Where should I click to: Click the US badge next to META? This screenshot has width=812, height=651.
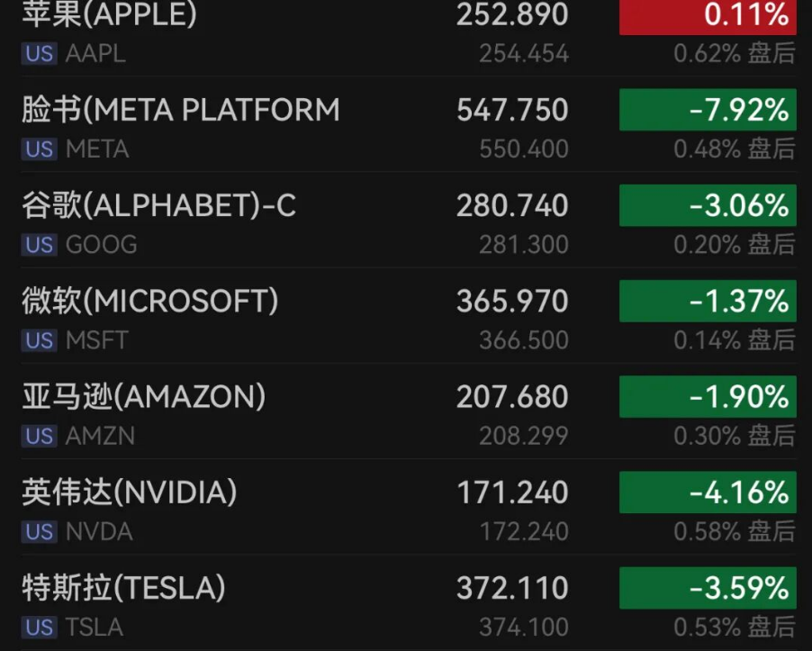[40, 149]
